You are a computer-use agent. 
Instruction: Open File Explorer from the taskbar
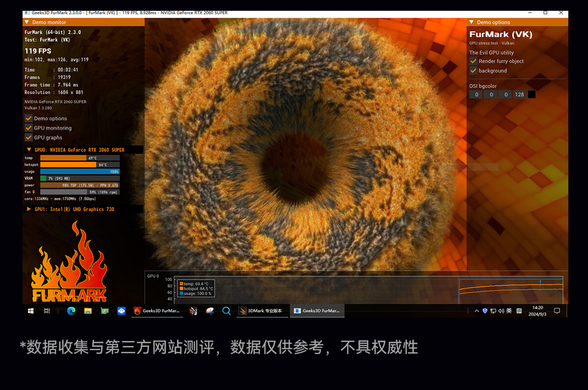pos(88,311)
